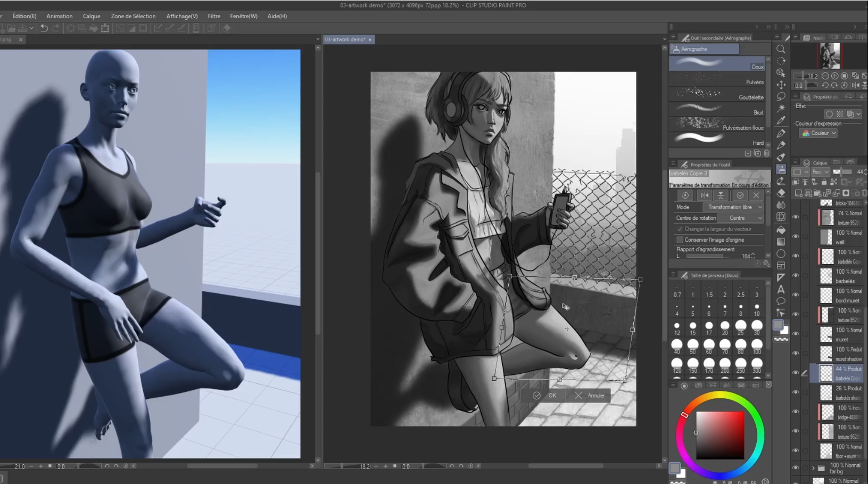Adjust Rapport d'agrandissement value stepper
Image resolution: width=868 pixels, height=484 pixels.
click(753, 256)
